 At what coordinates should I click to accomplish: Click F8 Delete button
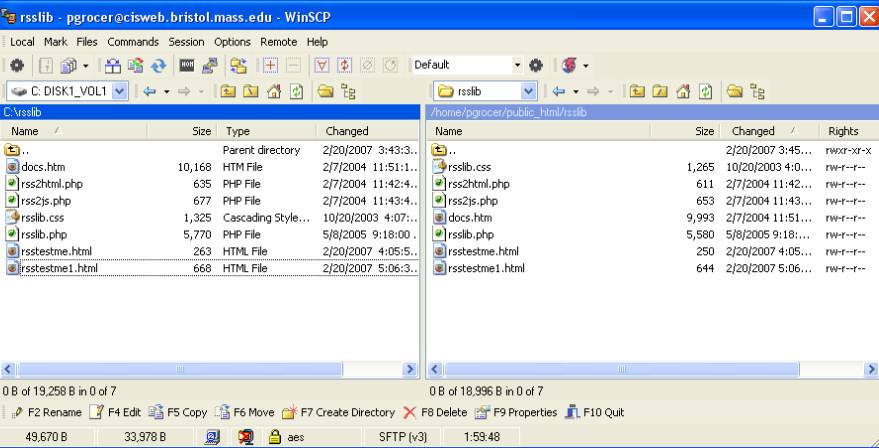(435, 413)
